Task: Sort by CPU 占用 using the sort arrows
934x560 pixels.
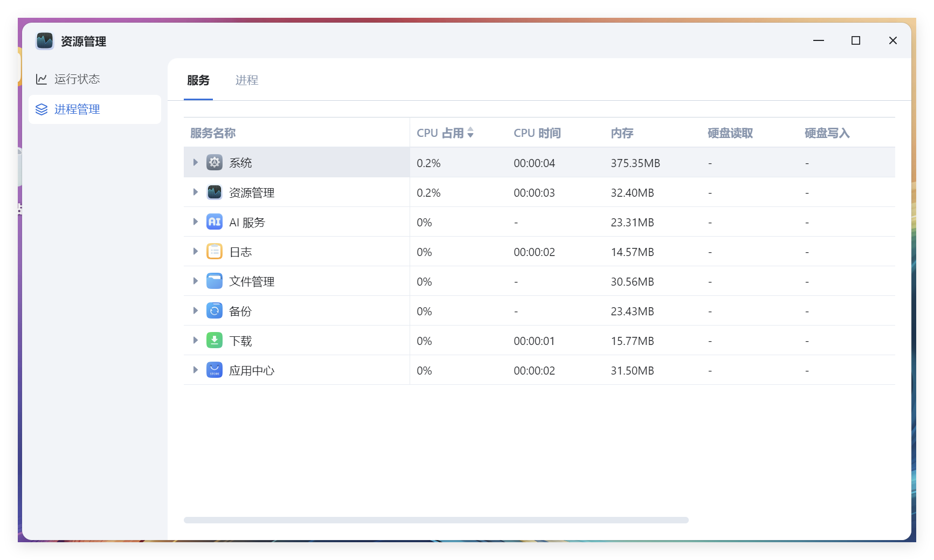Action: click(x=471, y=133)
